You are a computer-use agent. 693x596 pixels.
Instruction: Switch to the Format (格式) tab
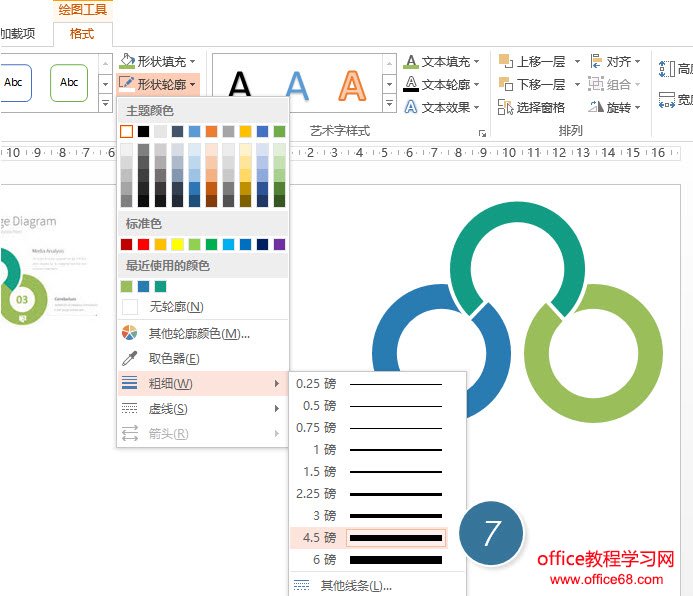pos(82,34)
